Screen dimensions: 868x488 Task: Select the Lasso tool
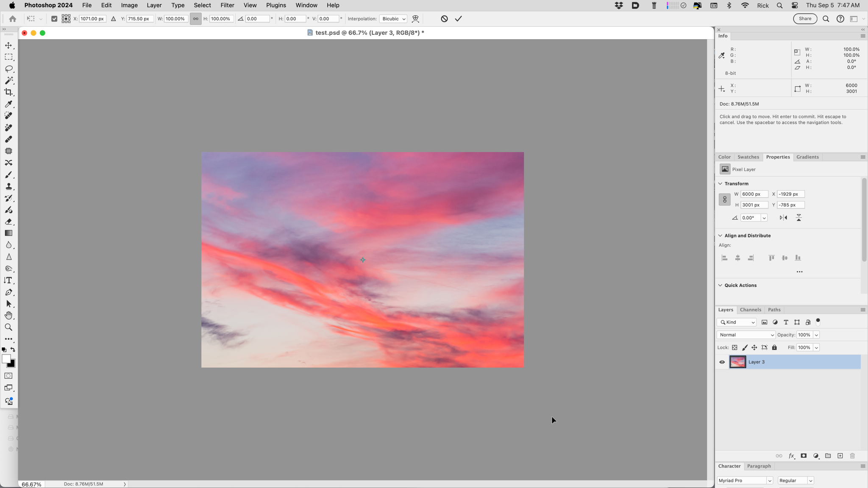click(x=8, y=69)
